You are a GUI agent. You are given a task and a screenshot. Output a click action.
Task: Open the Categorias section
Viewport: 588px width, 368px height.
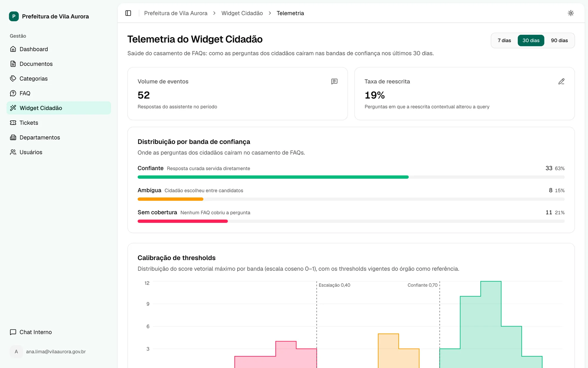tap(59, 79)
